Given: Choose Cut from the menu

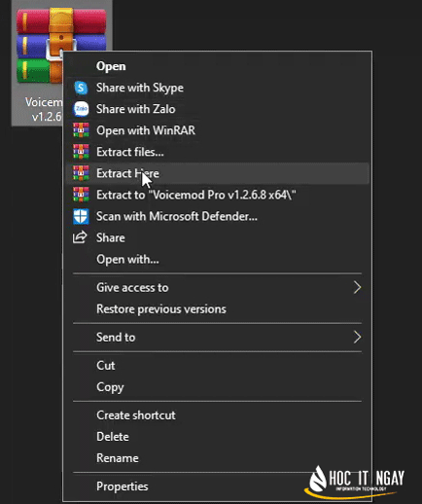Looking at the screenshot, I should point(217,366).
